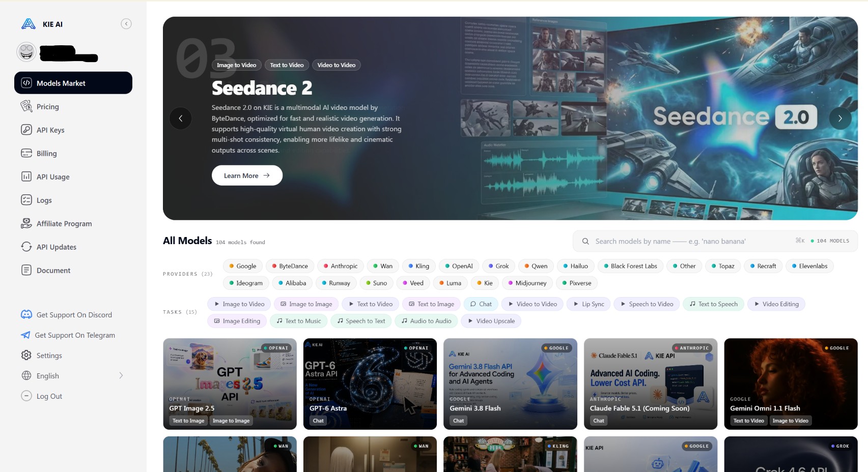Click the user avatar smiley icon
Screen dimensions: 868x472
pos(26,52)
